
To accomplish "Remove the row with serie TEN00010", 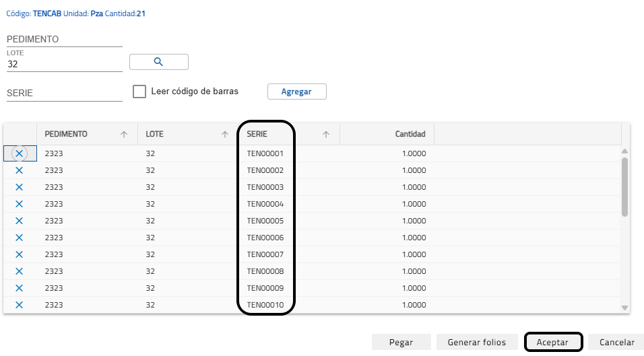I will coord(19,305).
